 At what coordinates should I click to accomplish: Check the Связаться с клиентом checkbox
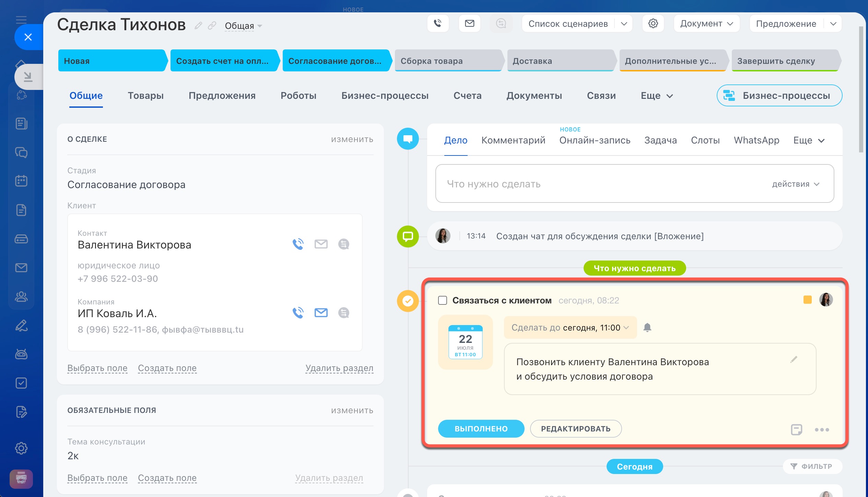[x=443, y=300]
